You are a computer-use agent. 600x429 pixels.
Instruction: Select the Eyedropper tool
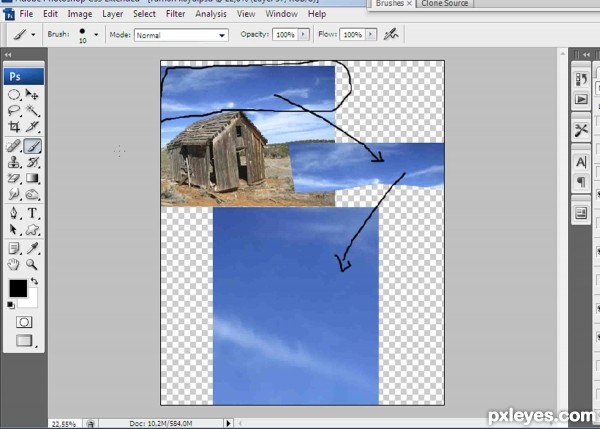[x=32, y=248]
